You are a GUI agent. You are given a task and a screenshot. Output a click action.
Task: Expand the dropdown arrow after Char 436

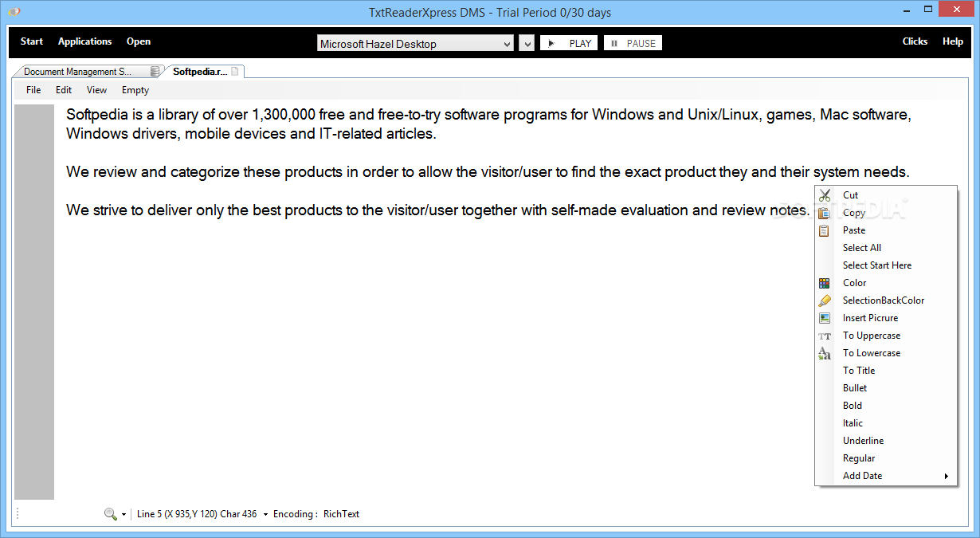265,515
